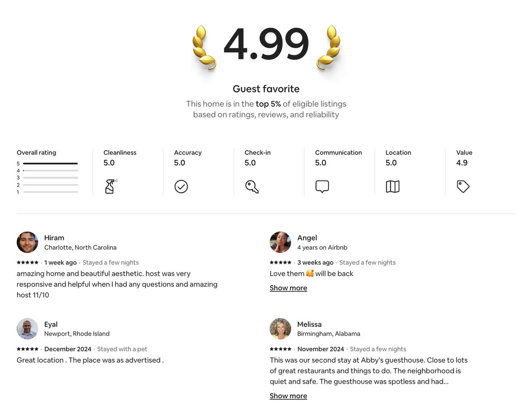Screen dimensions: 532x411
Task: Click the 5-star overall rating bar
Action: pos(51,164)
